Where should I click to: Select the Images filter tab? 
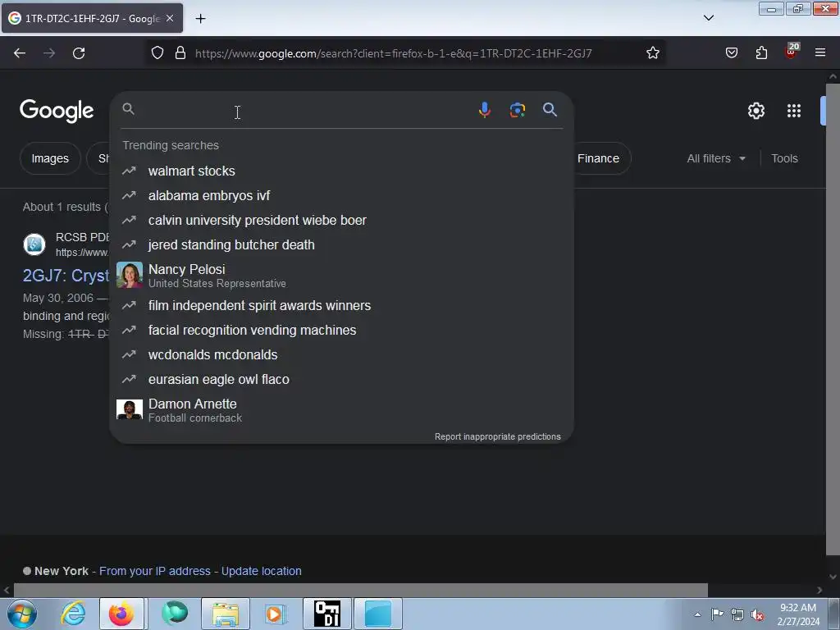[50, 158]
